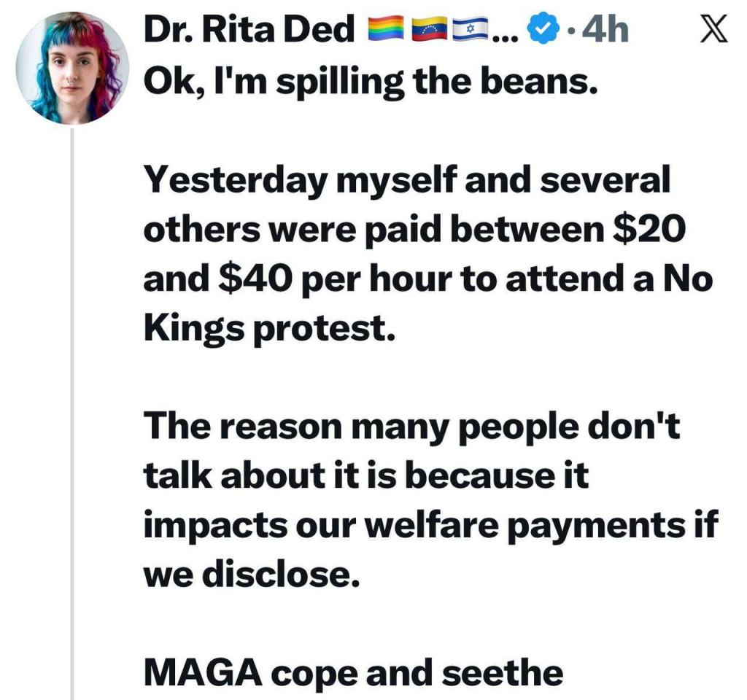Click the Israel flag emoji

coord(469,30)
